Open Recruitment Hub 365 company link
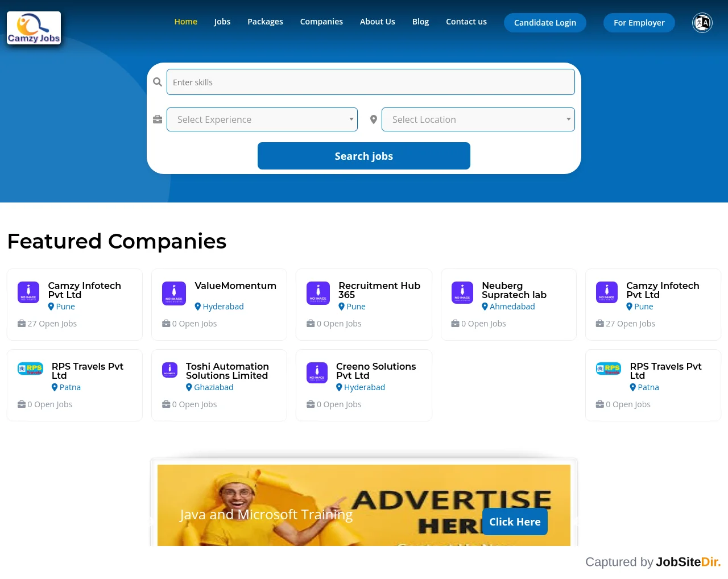Screen dimensions: 728x579 tap(379, 290)
